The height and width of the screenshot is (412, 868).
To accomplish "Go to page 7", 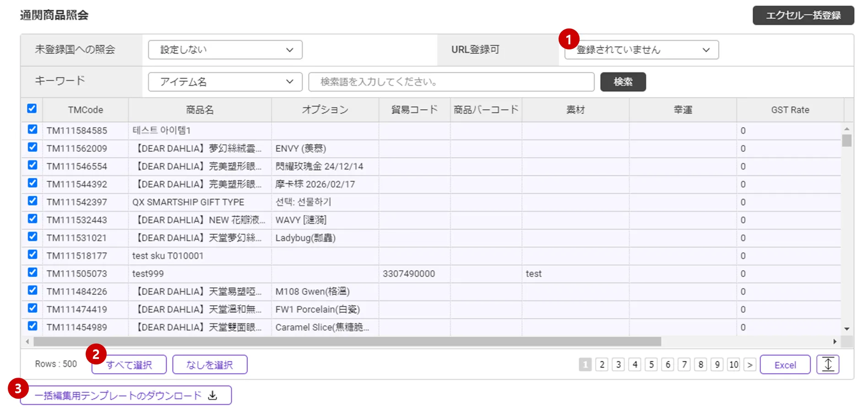I will (684, 364).
